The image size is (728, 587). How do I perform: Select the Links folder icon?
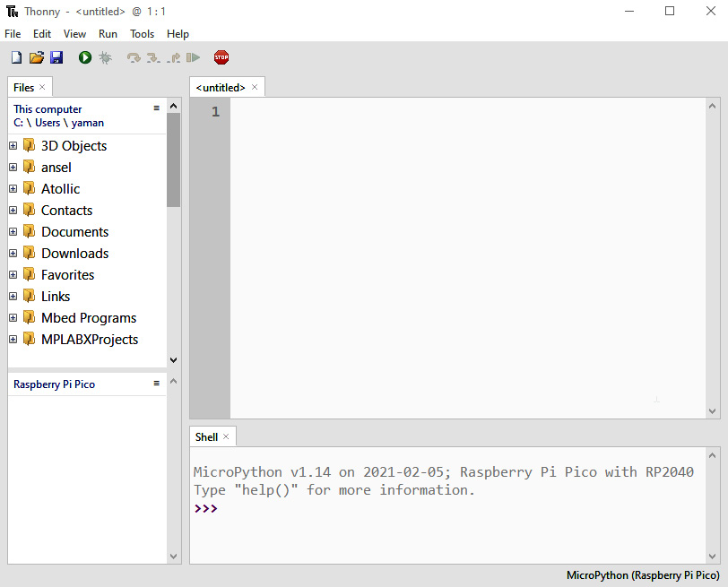click(x=30, y=296)
